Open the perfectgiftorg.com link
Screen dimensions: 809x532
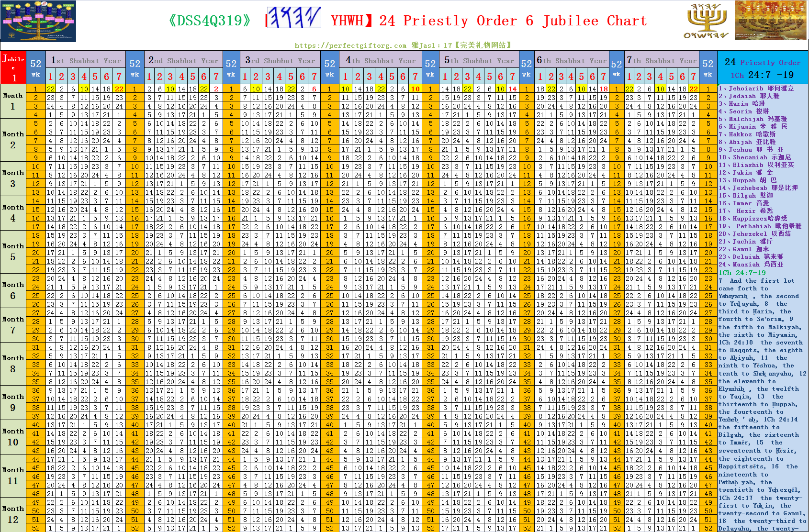(350, 45)
